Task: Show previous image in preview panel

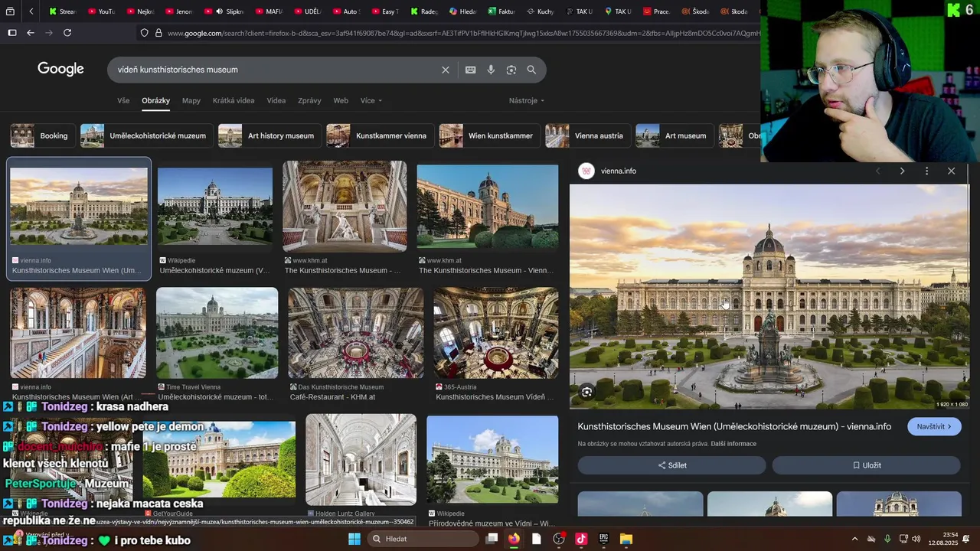Action: click(877, 171)
